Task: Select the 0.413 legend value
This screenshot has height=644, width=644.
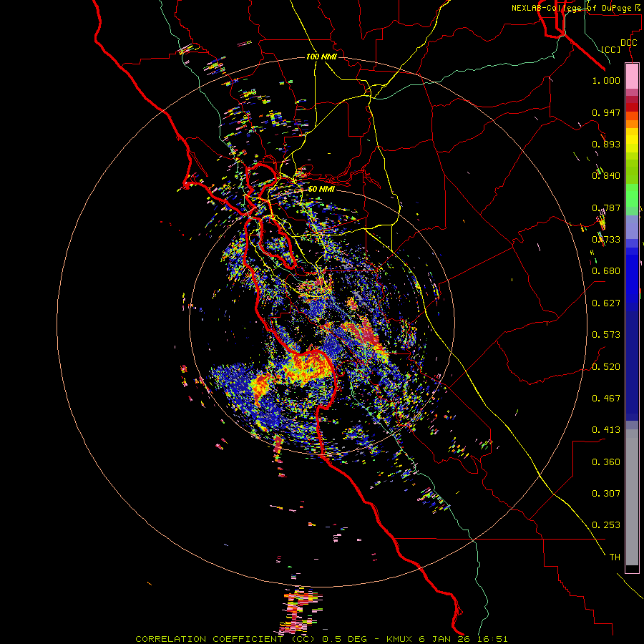Action: coord(606,430)
